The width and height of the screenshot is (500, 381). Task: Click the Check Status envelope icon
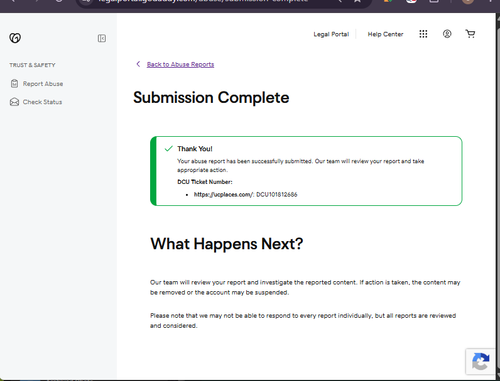[14, 102]
